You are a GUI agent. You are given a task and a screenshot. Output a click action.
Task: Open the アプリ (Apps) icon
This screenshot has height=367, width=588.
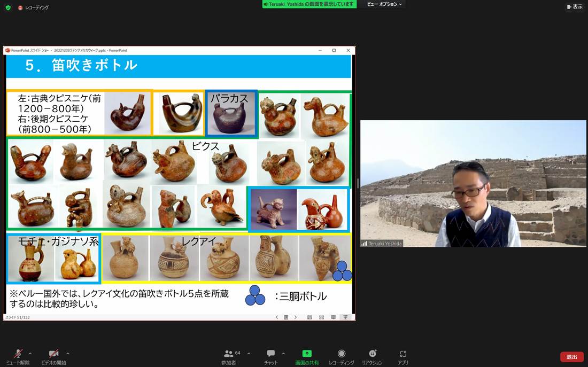coord(403,353)
